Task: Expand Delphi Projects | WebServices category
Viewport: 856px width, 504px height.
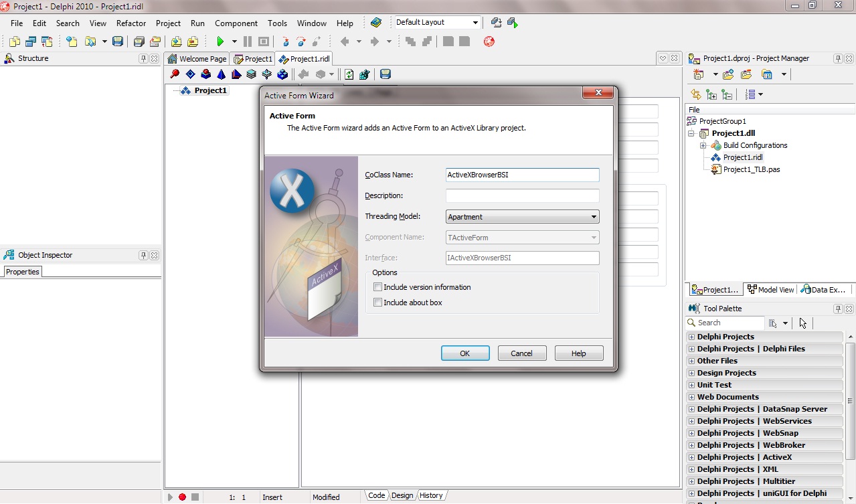Action: pos(691,421)
